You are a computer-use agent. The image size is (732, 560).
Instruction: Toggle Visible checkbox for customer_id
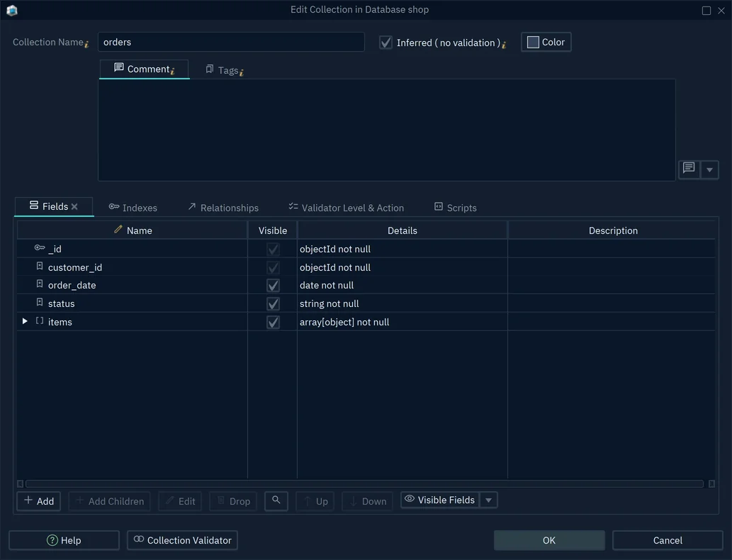[x=273, y=267]
